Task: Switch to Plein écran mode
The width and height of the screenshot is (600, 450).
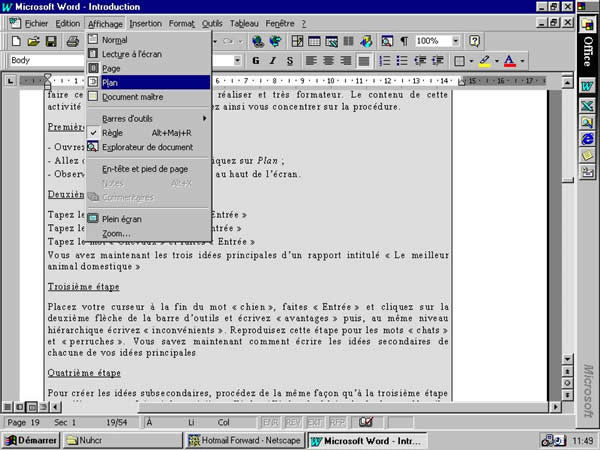Action: [148, 219]
